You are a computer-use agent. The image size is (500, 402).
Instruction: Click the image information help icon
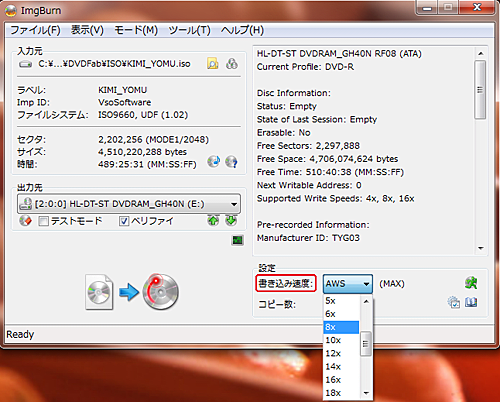(231, 162)
